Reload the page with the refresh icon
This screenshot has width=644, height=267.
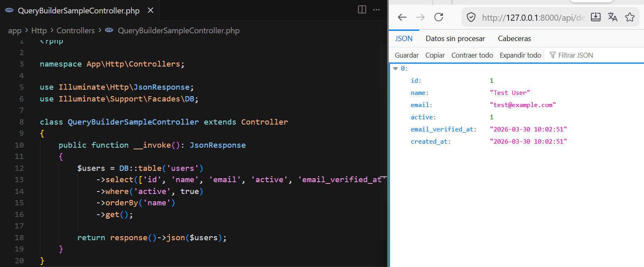pos(439,17)
